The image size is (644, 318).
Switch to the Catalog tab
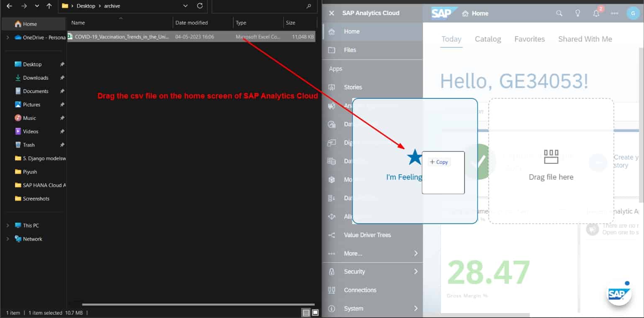pyautogui.click(x=487, y=39)
